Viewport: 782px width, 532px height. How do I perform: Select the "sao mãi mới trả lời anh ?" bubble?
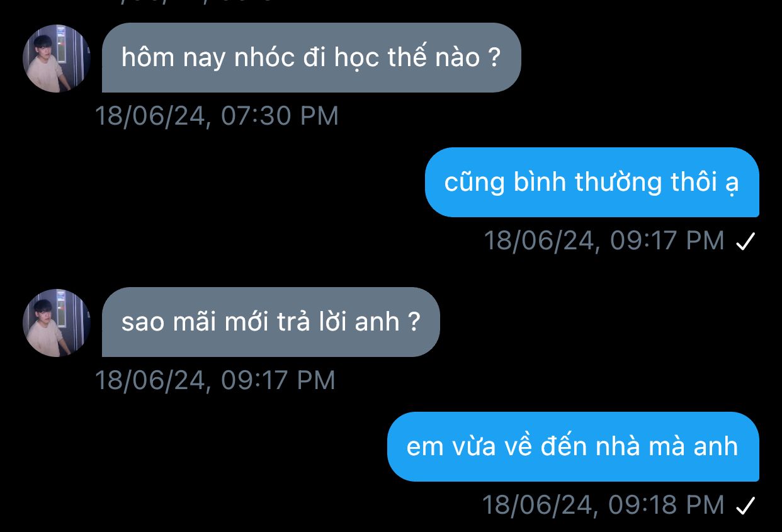(x=271, y=322)
